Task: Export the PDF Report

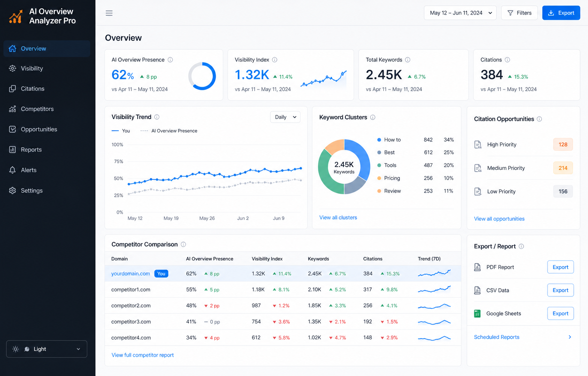Action: coord(560,267)
